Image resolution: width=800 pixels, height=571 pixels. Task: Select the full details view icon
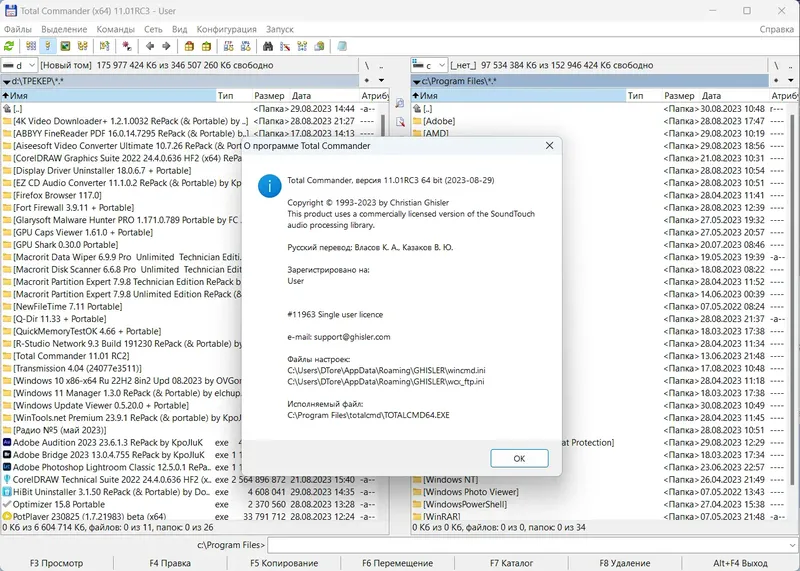(x=47, y=46)
